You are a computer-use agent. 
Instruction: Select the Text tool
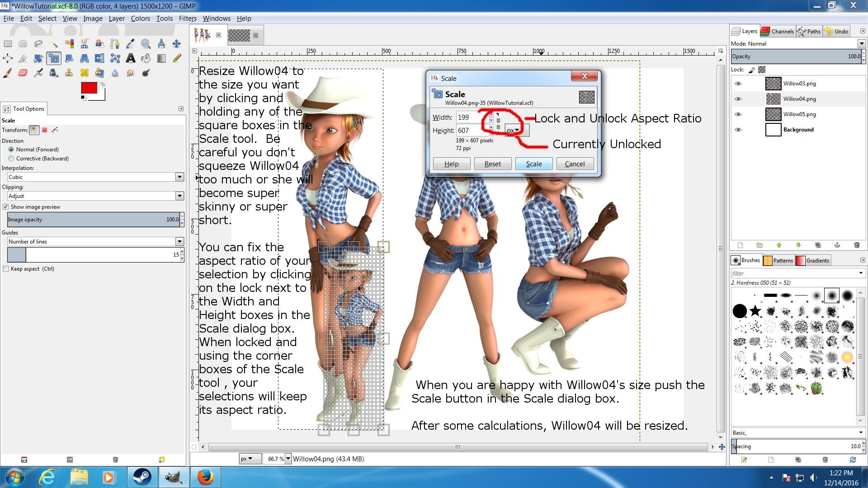131,58
